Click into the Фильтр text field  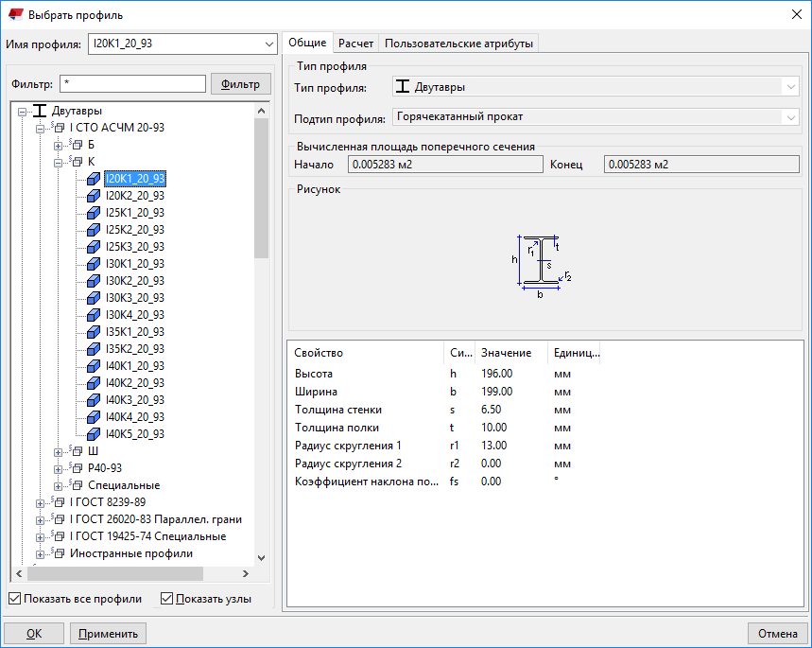(132, 84)
